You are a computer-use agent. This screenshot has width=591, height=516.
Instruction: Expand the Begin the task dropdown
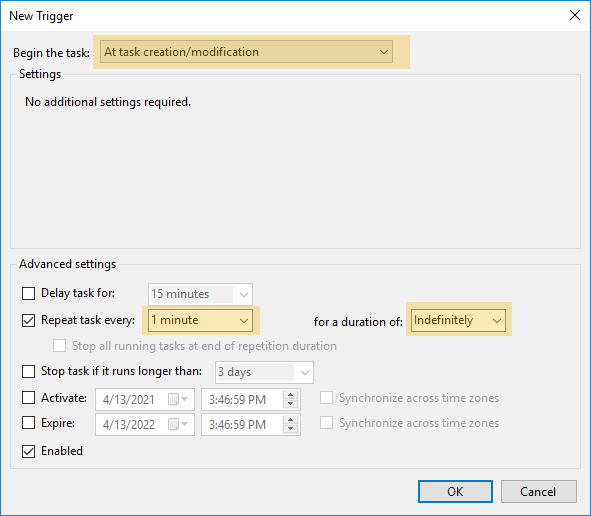(246, 52)
